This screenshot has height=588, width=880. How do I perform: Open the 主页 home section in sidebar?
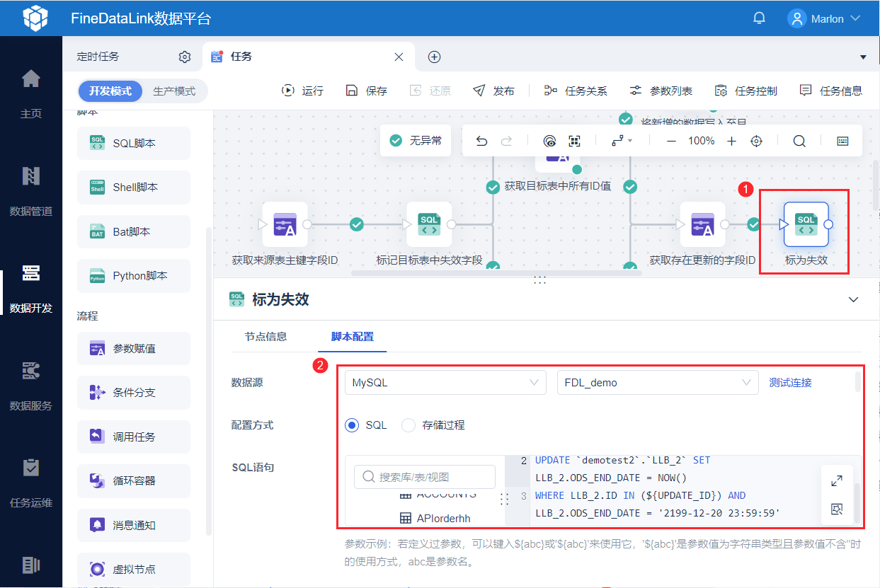tap(30, 92)
